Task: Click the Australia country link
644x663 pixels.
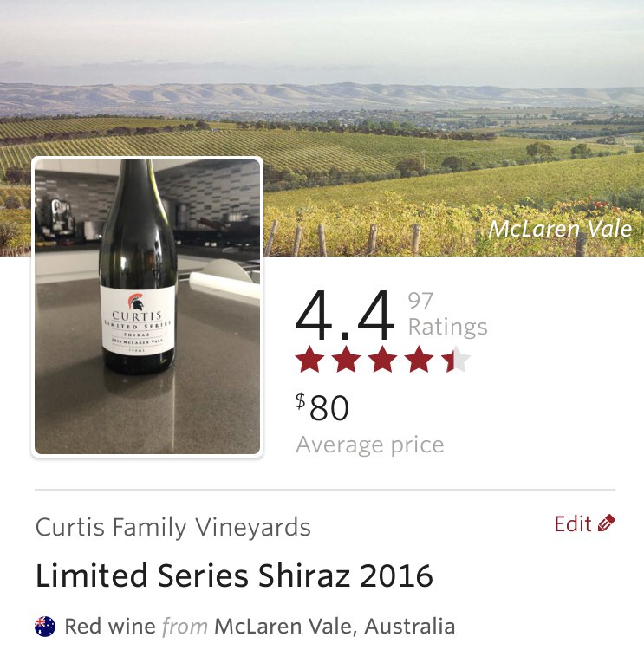Action: point(410,627)
